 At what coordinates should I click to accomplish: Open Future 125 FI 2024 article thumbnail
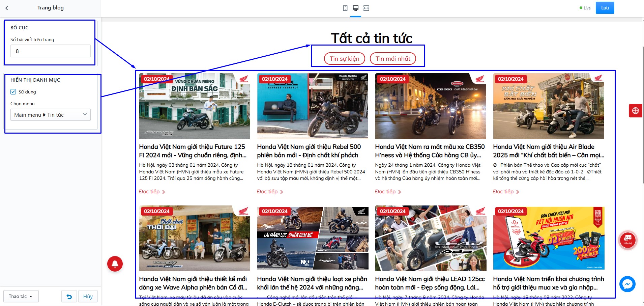pyautogui.click(x=195, y=106)
